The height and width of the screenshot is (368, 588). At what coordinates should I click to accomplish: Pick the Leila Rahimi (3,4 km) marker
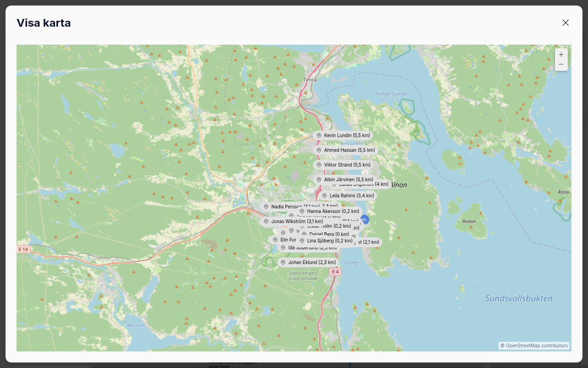tap(348, 195)
